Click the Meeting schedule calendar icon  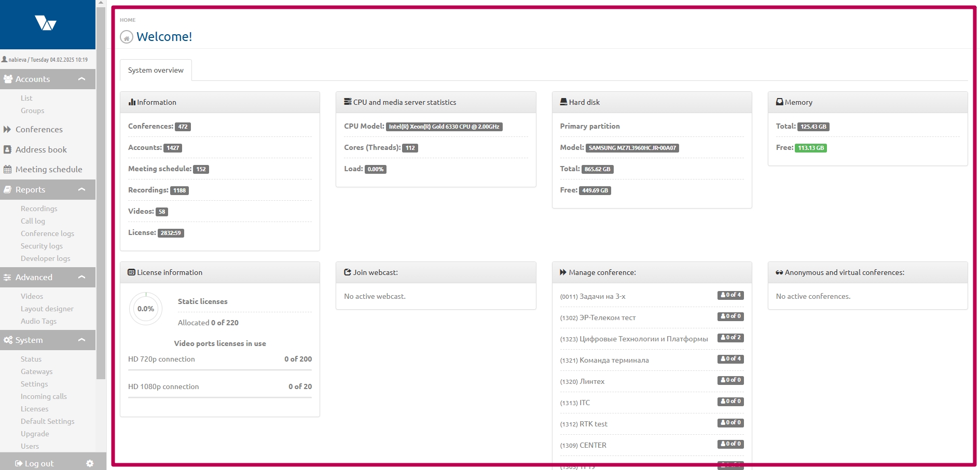[x=7, y=169]
